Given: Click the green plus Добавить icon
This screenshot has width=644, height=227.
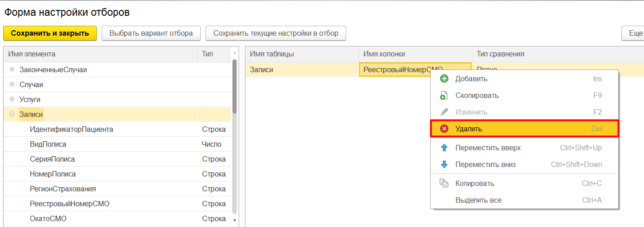Looking at the screenshot, I should pos(444,79).
